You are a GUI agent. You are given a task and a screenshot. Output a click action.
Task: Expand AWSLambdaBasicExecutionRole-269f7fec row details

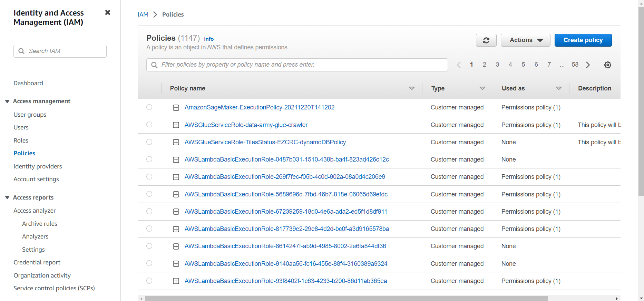pyautogui.click(x=176, y=177)
